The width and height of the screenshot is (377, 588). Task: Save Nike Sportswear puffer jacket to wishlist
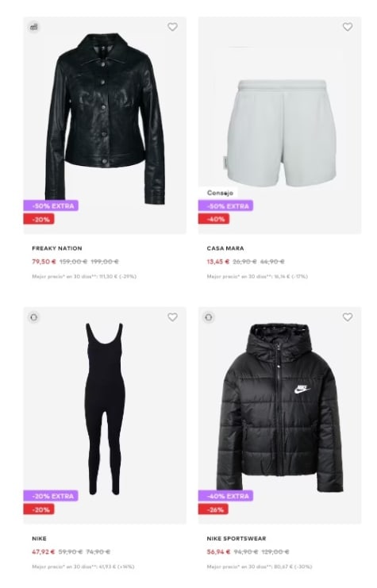click(348, 317)
